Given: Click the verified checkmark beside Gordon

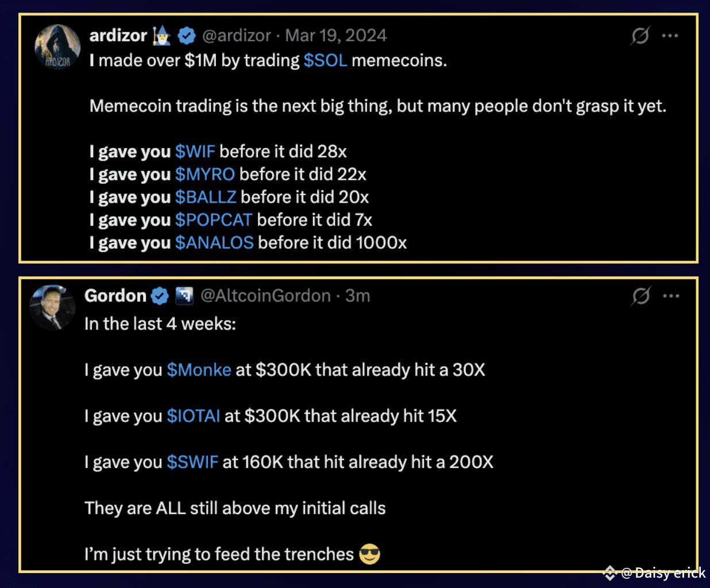Looking at the screenshot, I should click(x=160, y=296).
